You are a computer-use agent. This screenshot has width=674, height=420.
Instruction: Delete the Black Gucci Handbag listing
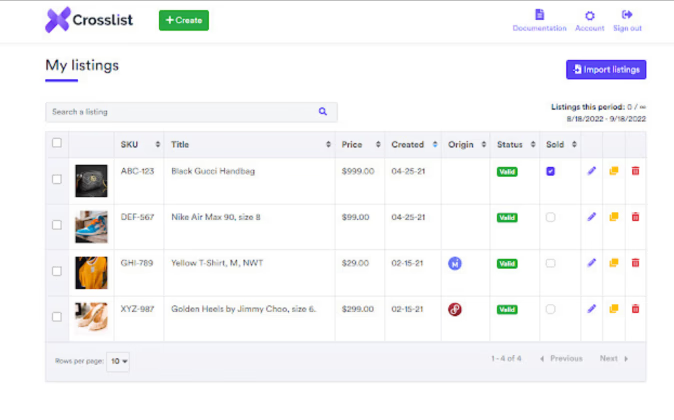pyautogui.click(x=635, y=171)
